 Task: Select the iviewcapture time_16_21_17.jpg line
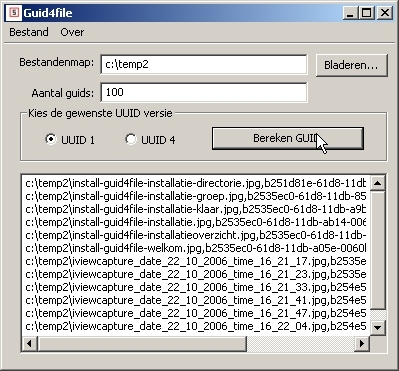coord(196,261)
